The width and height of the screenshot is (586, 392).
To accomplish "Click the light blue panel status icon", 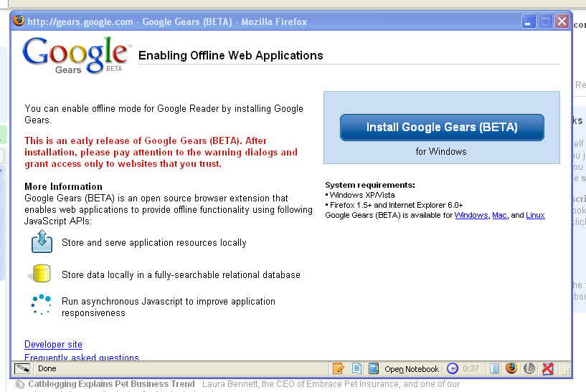I will (494, 369).
